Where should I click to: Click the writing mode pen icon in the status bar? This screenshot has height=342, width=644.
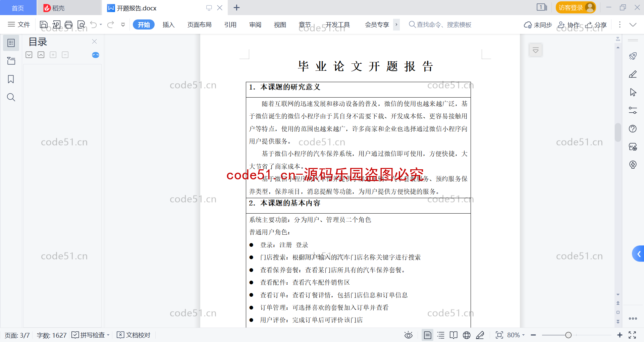(x=480, y=335)
